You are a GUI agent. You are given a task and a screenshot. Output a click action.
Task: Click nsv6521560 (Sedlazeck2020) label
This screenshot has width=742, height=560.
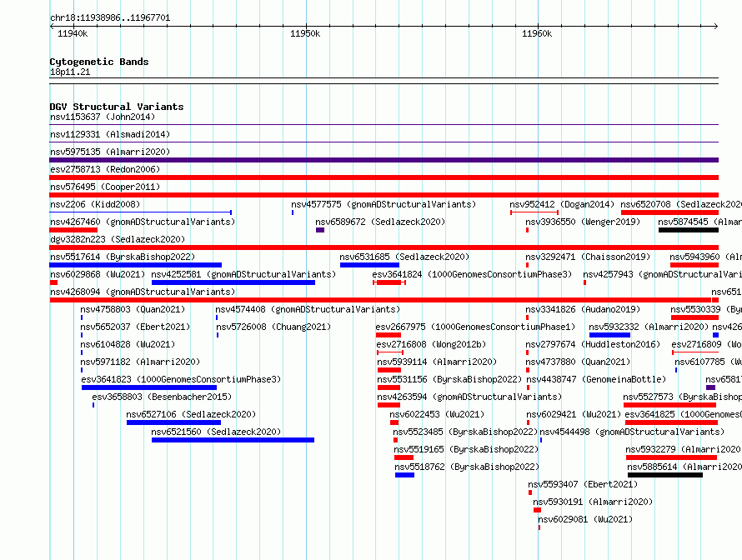[216, 432]
